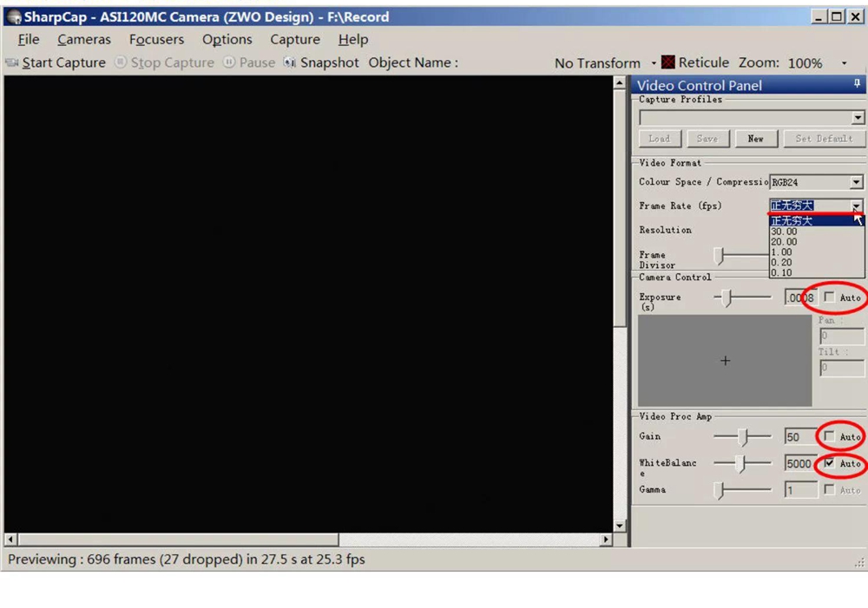Click the SharpCap app icon in title bar
868x608 pixels.
(x=14, y=16)
